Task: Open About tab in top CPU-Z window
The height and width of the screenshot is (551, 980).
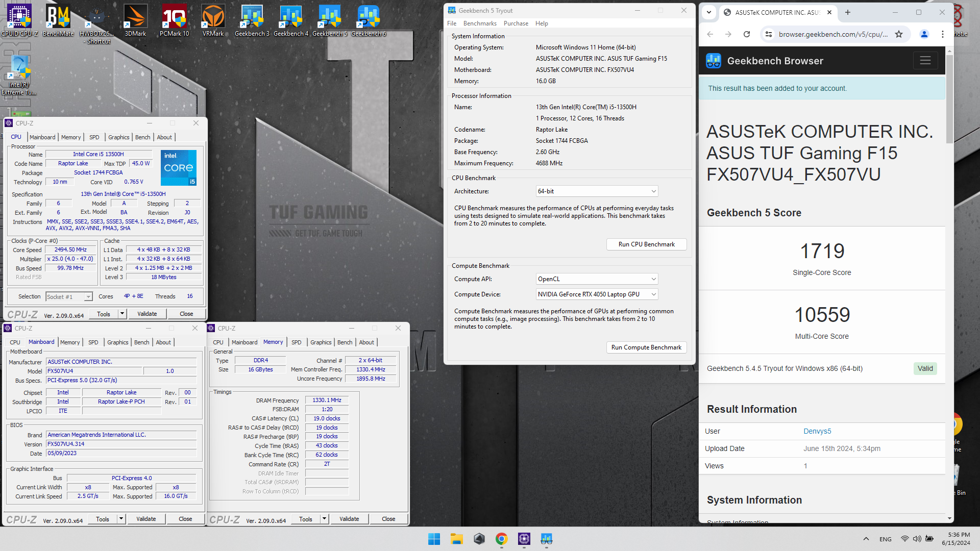Action: [x=164, y=137]
